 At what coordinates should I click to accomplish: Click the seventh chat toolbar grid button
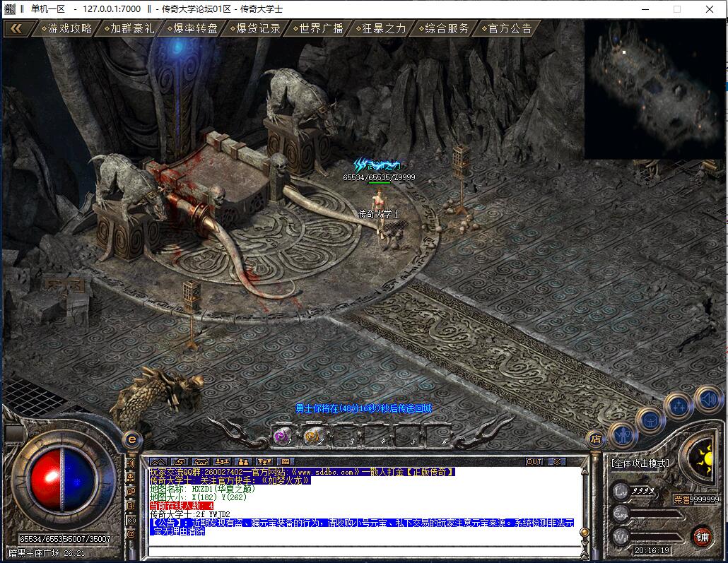286,462
